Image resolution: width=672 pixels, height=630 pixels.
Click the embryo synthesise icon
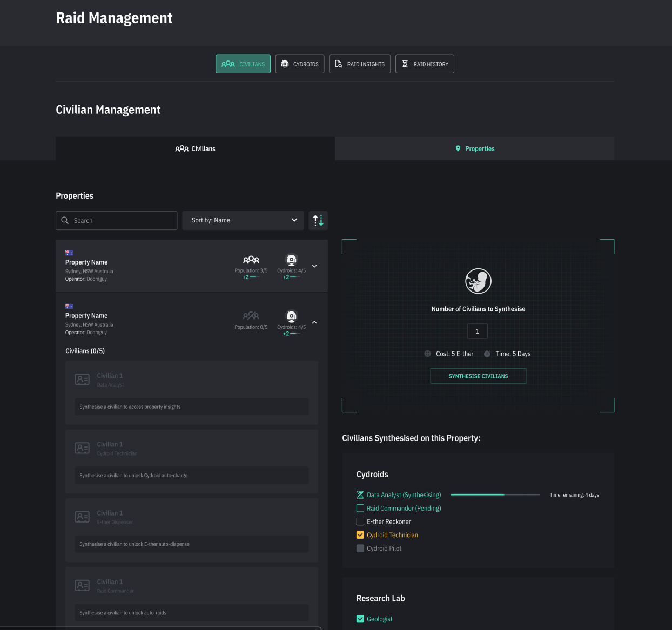[478, 281]
